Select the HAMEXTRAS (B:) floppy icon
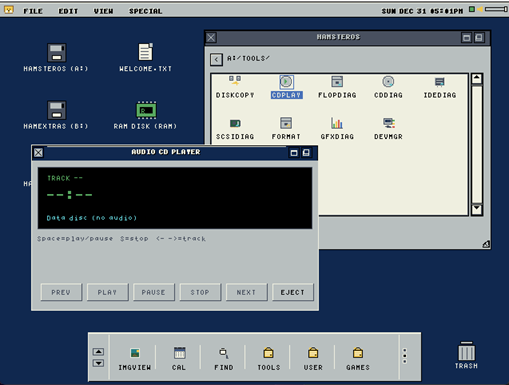 click(x=56, y=115)
